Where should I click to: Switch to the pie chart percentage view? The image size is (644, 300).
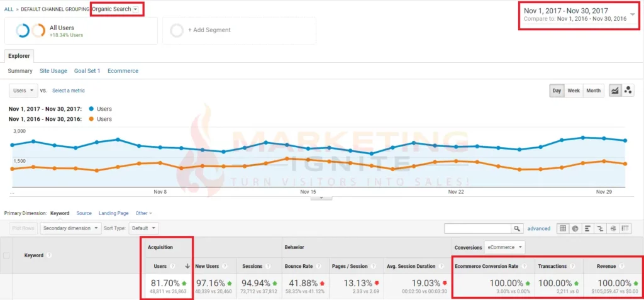[575, 228]
